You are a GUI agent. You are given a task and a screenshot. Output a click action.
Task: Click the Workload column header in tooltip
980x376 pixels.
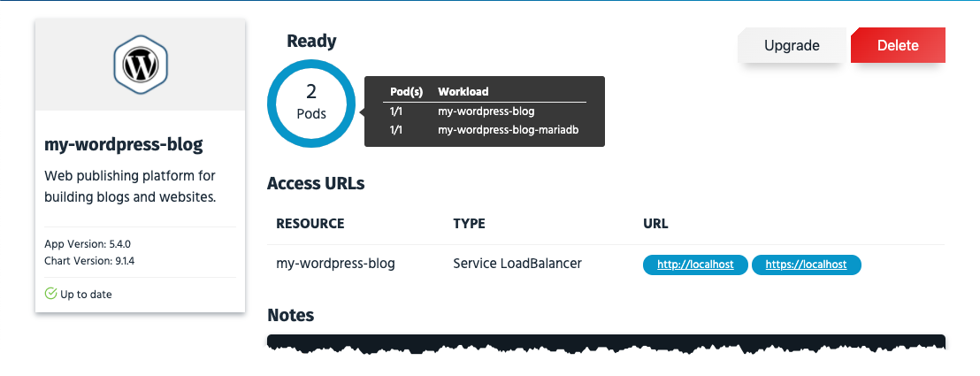coord(463,91)
